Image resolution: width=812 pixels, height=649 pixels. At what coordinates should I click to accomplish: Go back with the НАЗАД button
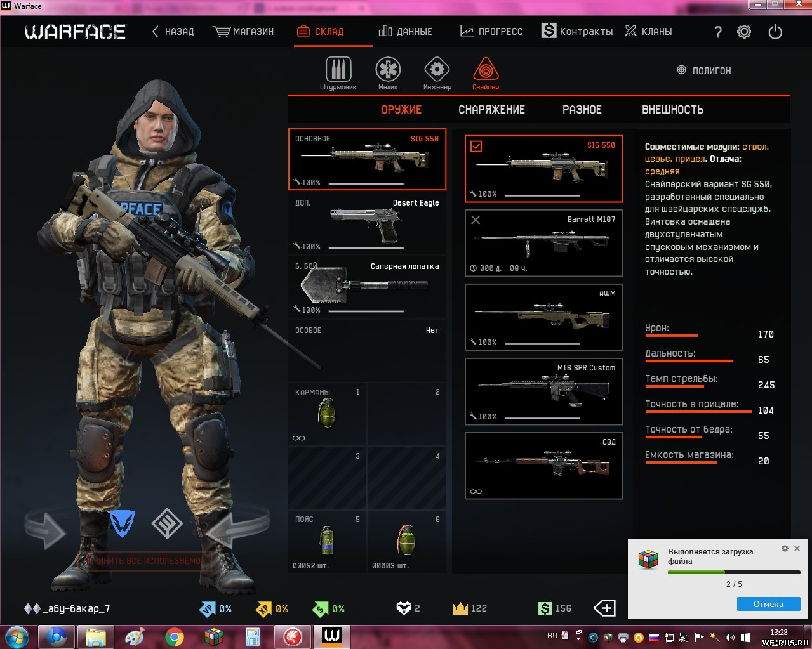click(x=173, y=32)
